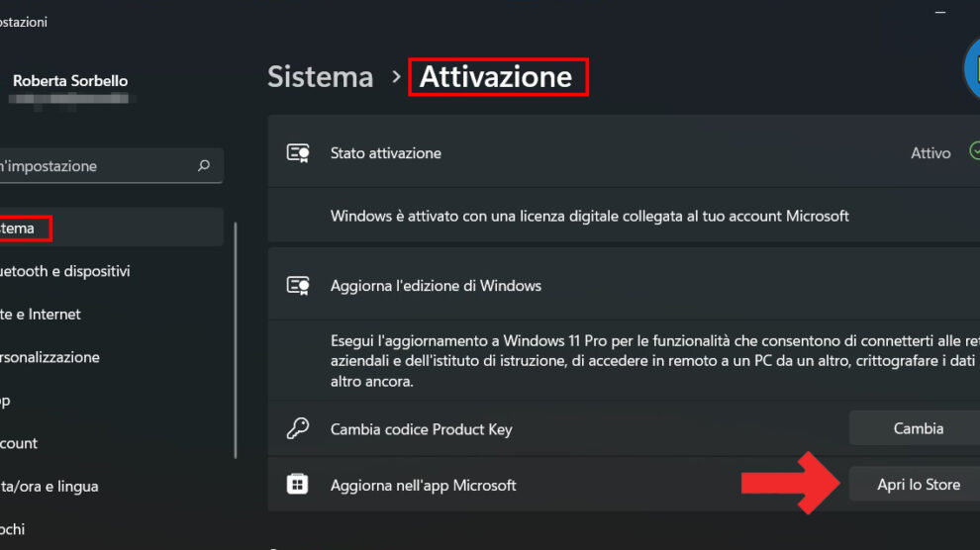The height and width of the screenshot is (550, 980).
Task: Click the Microsoft Store icon in the list
Action: [297, 485]
